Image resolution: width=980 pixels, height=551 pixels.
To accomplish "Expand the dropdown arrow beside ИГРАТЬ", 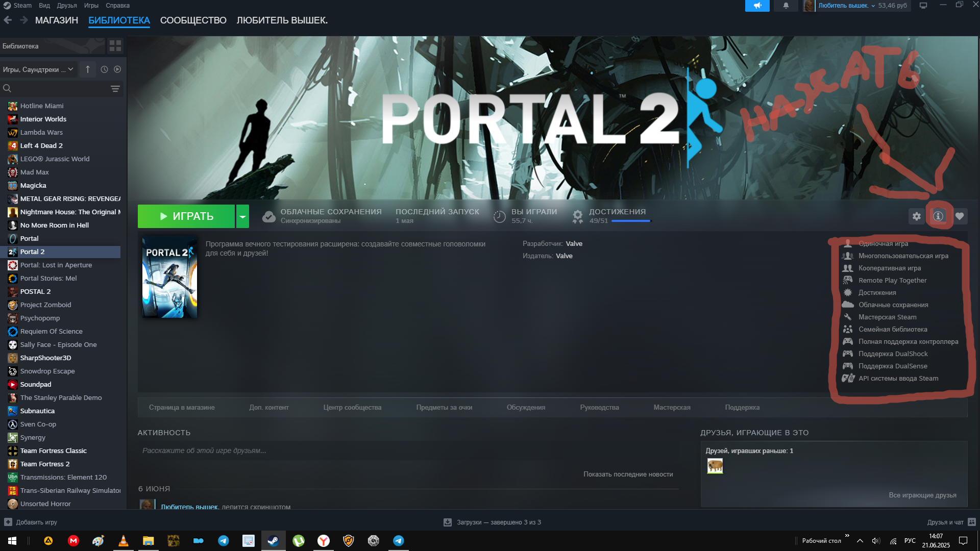I will click(242, 216).
